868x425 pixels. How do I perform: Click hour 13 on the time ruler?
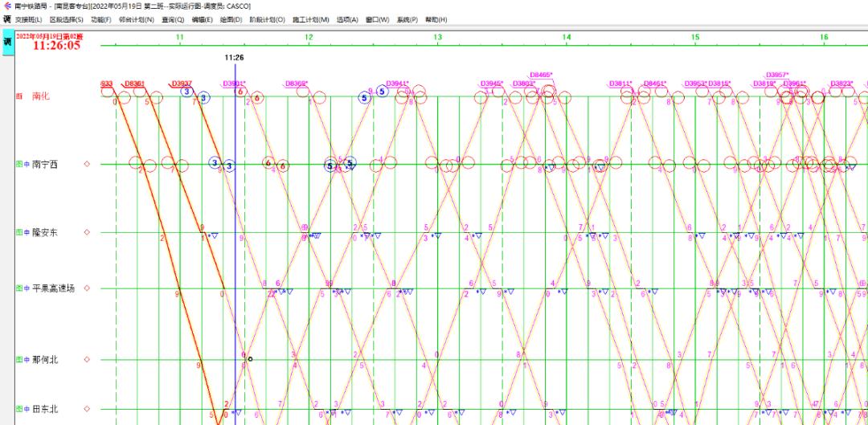click(x=437, y=37)
